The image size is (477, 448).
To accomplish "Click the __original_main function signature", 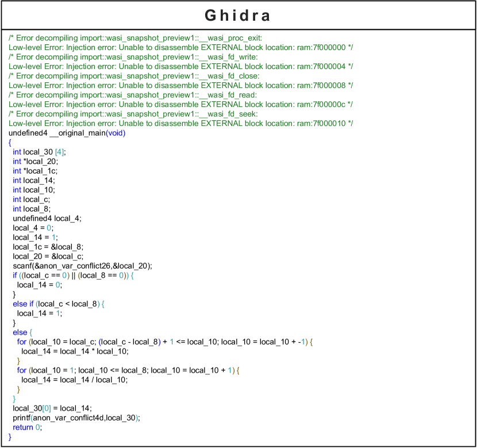I will [x=67, y=133].
